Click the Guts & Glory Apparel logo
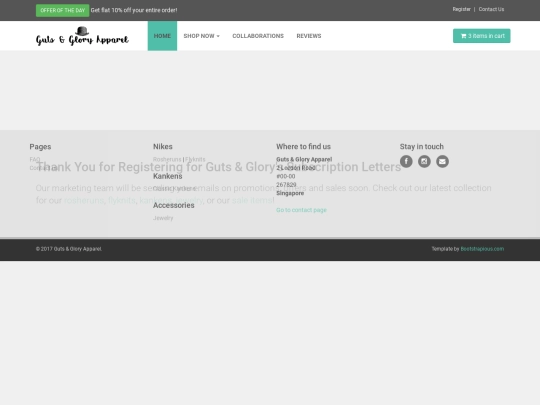The width and height of the screenshot is (540, 405). (82, 36)
